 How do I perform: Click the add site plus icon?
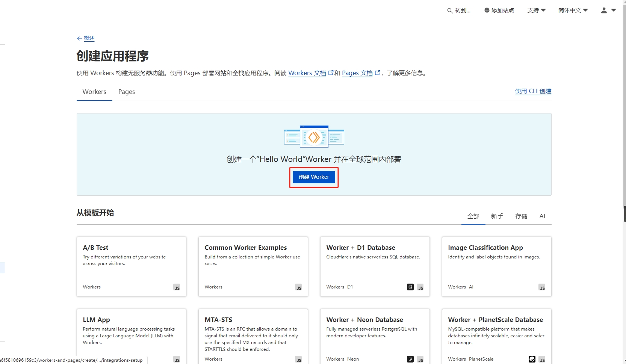pos(487,10)
